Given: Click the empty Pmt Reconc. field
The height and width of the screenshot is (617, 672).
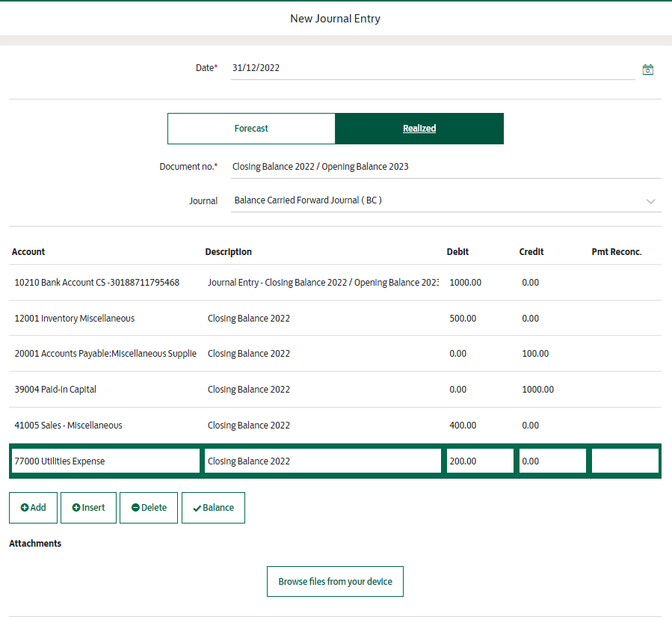Looking at the screenshot, I should 625,461.
